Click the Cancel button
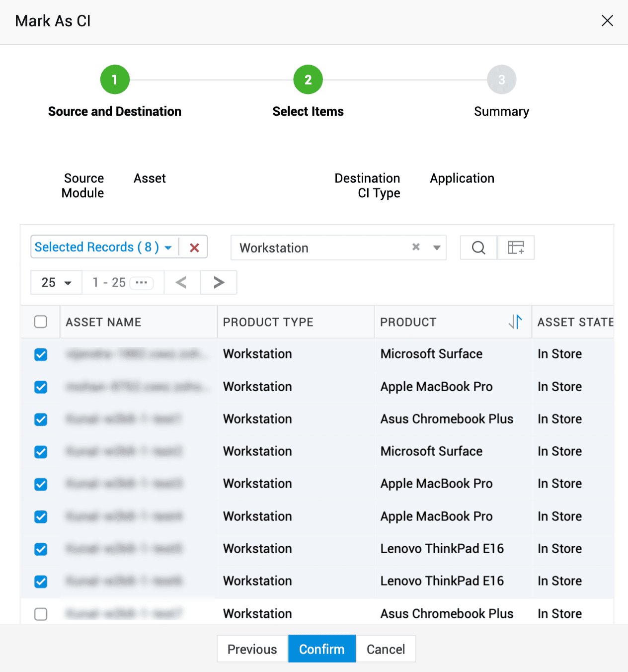Viewport: 628px width, 672px height. 386,649
